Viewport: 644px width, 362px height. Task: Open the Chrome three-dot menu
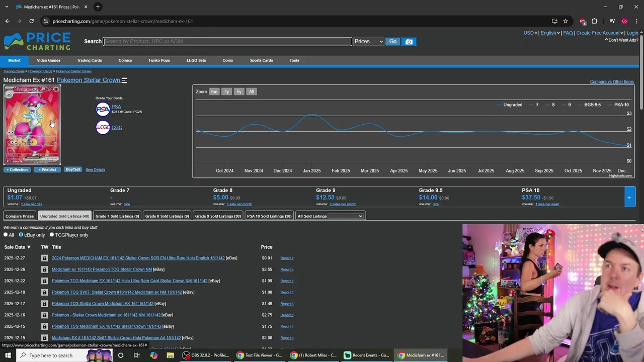point(636,21)
